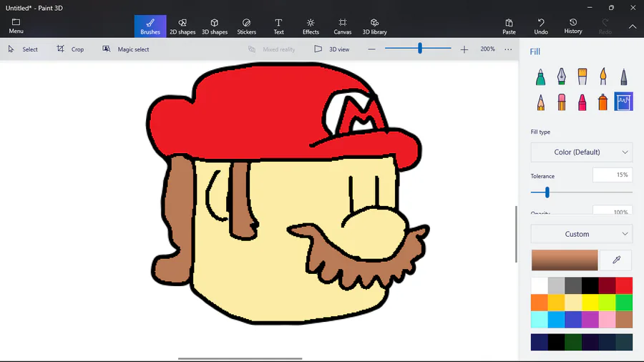The height and width of the screenshot is (362, 644).
Task: Select the Spray can brush
Action: click(603, 102)
